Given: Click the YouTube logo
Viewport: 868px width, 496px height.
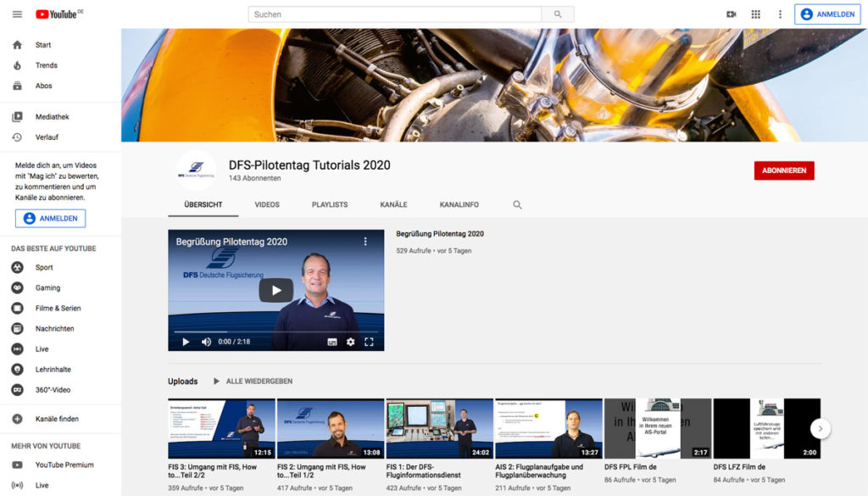Looking at the screenshot, I should coord(58,14).
